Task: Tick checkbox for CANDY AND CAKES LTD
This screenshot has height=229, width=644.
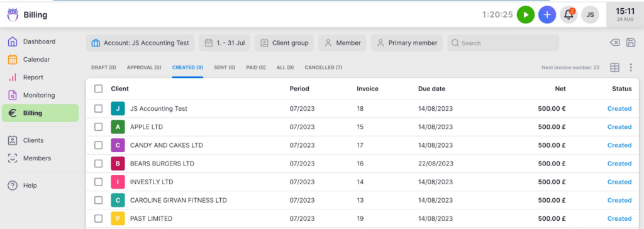Action: coord(98,145)
